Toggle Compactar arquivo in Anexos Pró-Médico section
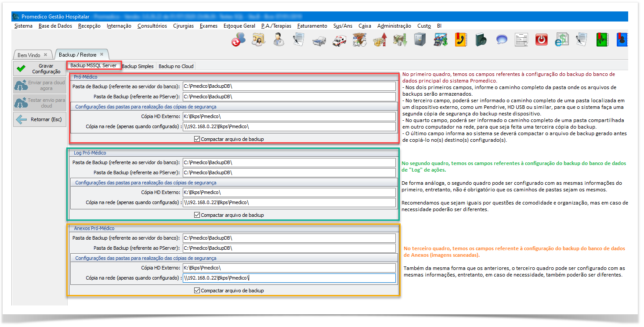 pyautogui.click(x=197, y=291)
